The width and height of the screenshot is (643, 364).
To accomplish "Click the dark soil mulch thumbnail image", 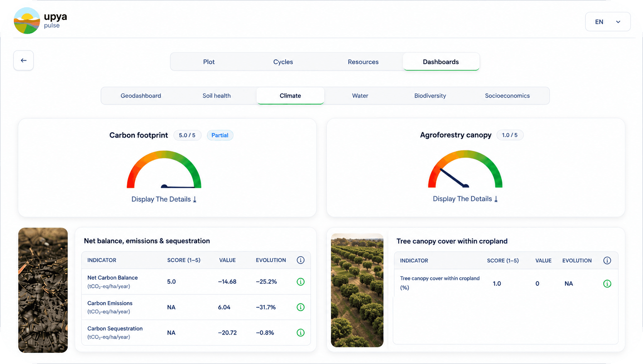I will [x=43, y=290].
